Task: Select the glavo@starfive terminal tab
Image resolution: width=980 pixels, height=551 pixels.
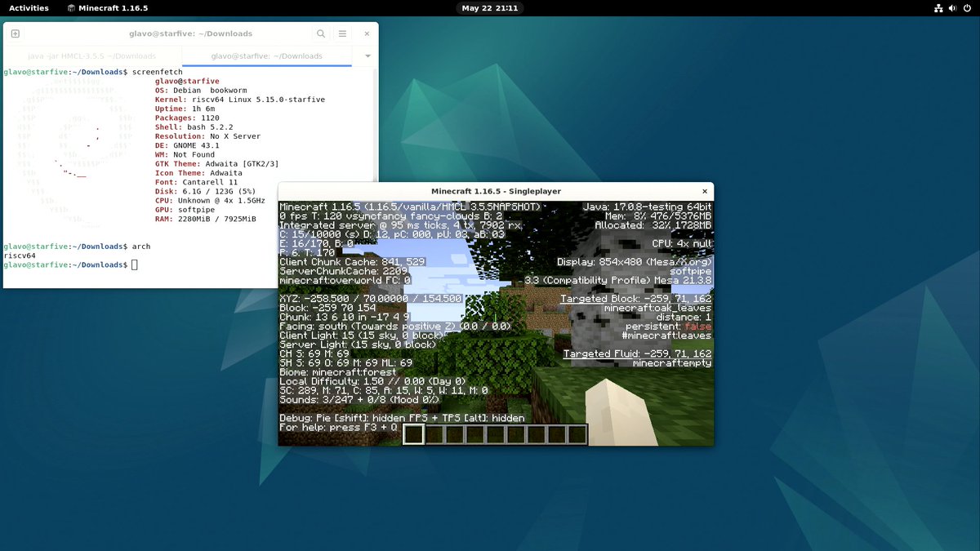Action: pyautogui.click(x=267, y=56)
